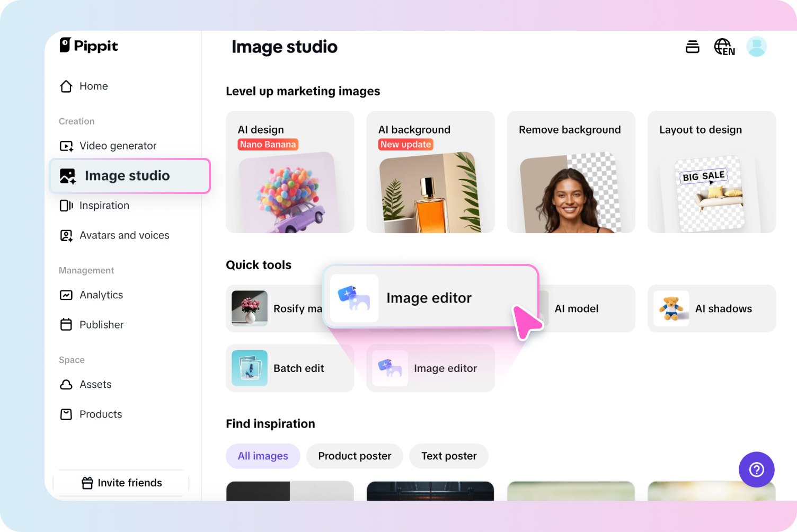Click the enlarged Image editor icon
The image size is (797, 532).
(354, 298)
